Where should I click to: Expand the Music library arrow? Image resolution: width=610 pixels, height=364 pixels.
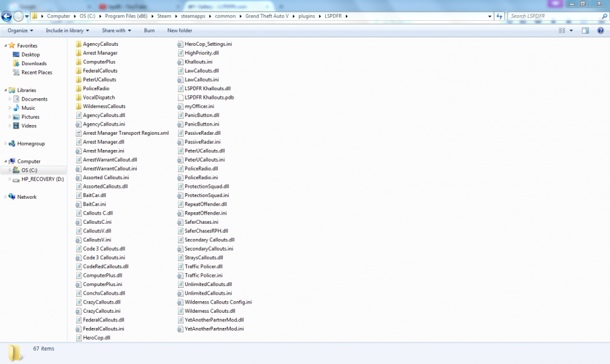(10, 108)
